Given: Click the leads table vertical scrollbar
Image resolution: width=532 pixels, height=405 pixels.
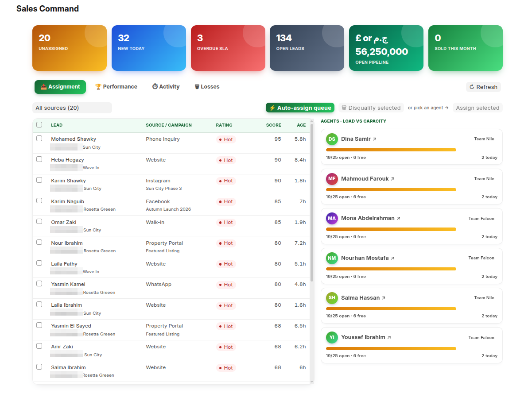Looking at the screenshot, I should coord(312,203).
